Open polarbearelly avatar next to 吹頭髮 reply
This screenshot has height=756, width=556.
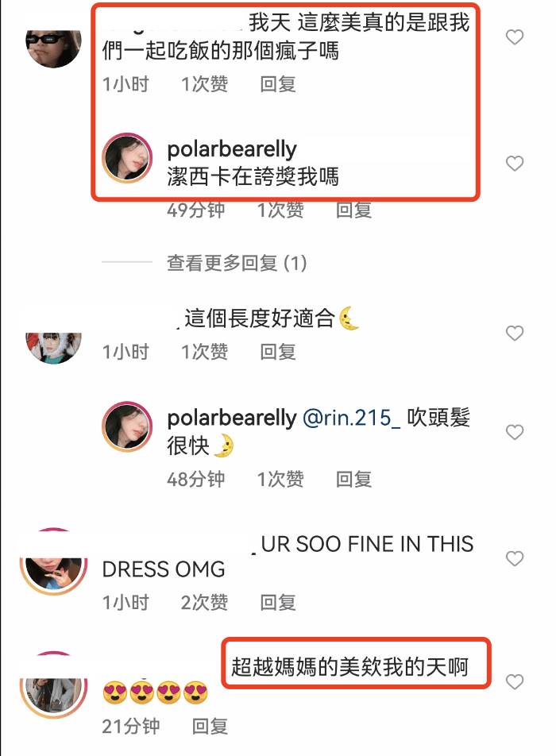point(127,426)
